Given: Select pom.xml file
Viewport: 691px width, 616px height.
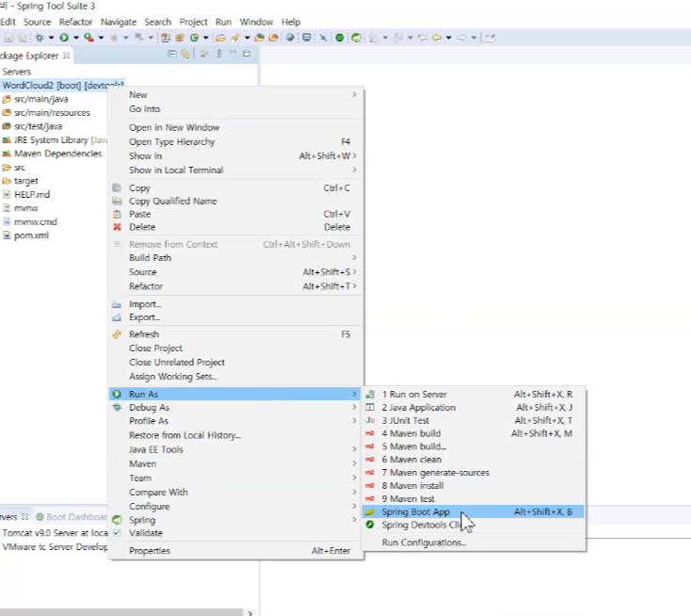Looking at the screenshot, I should coord(31,235).
